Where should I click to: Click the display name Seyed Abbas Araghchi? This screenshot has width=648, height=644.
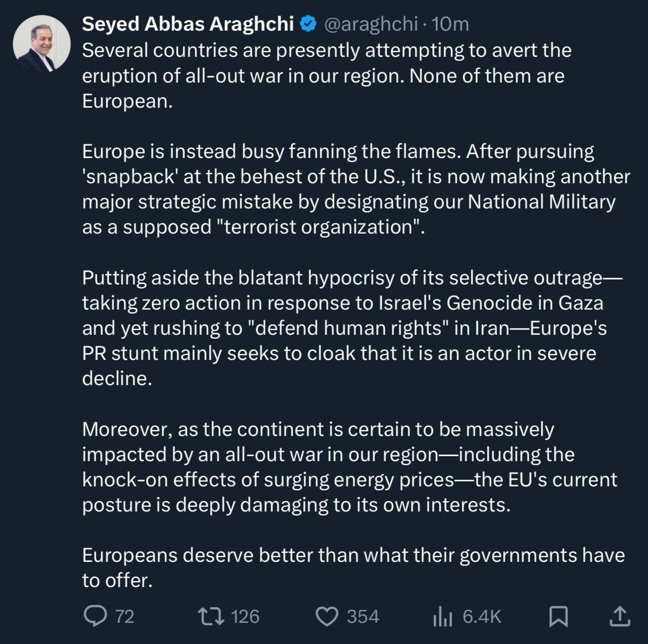pyautogui.click(x=188, y=24)
